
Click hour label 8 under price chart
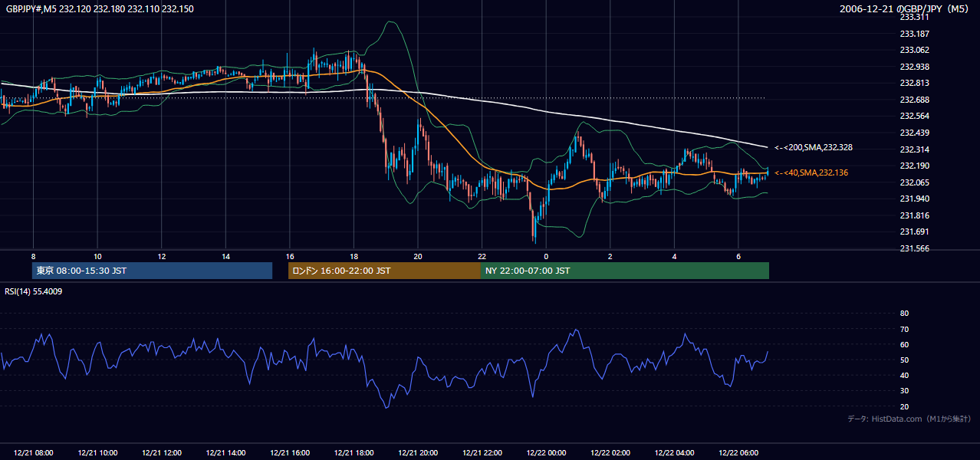34,256
